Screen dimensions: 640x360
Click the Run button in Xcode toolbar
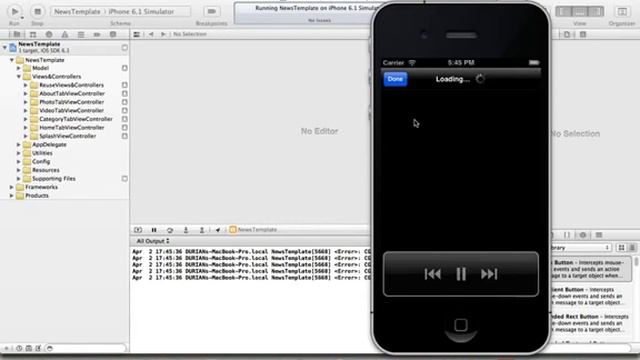15,11
